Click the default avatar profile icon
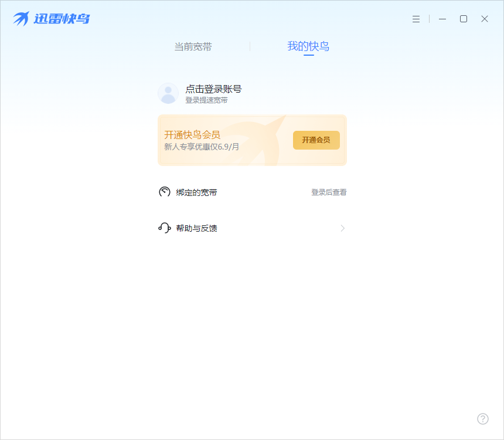The image size is (504, 440). click(168, 93)
